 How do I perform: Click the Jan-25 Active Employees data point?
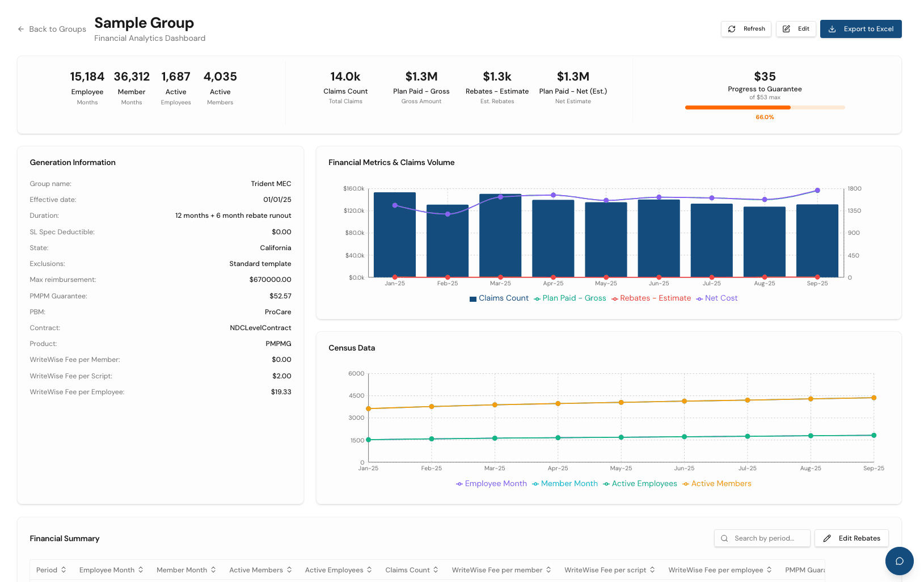[369, 440]
